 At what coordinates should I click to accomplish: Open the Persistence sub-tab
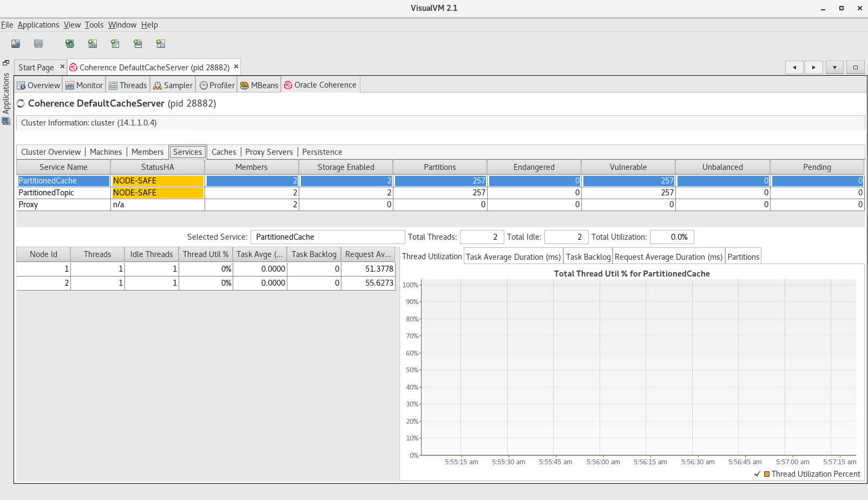322,152
